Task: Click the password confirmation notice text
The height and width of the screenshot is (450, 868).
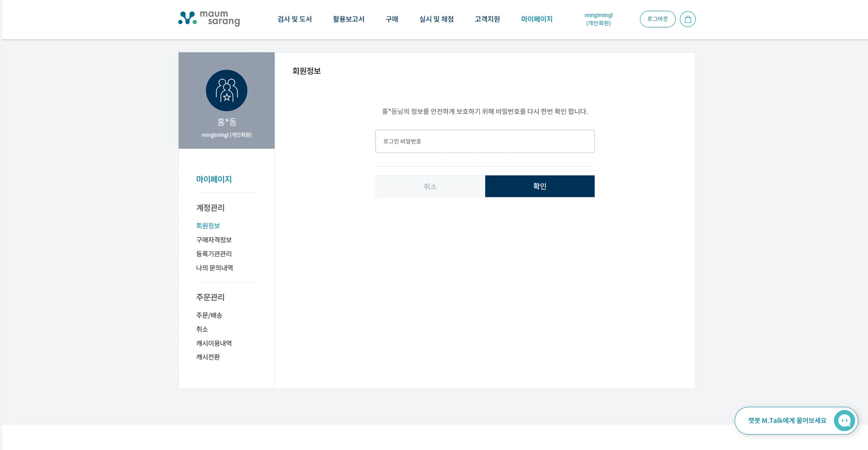Action: [x=485, y=111]
